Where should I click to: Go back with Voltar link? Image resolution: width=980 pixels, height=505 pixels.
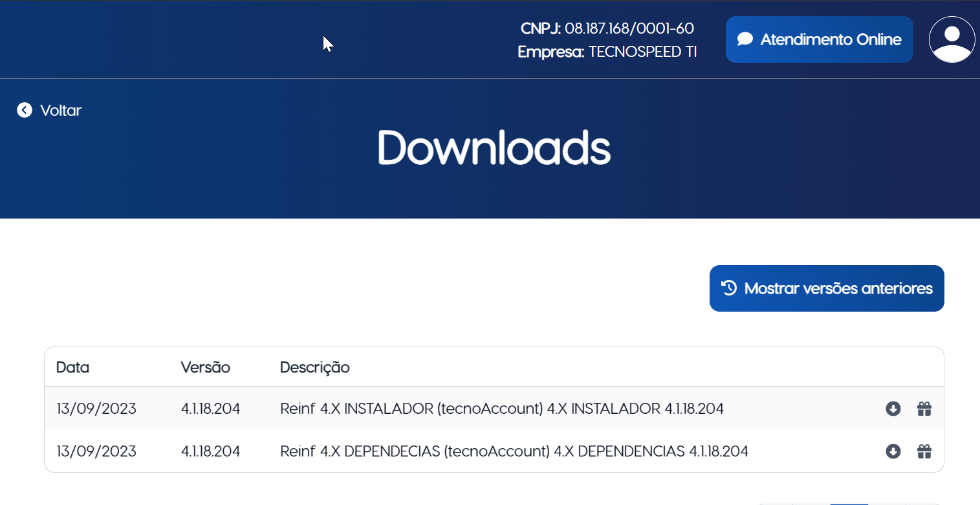click(49, 110)
